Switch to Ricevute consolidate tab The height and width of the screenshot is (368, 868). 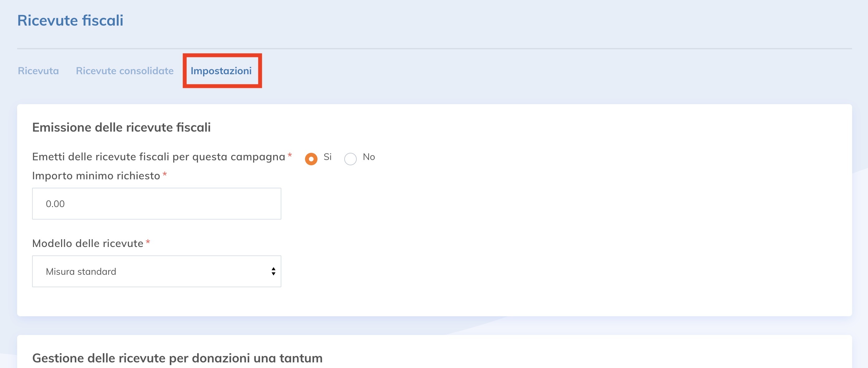coord(124,71)
